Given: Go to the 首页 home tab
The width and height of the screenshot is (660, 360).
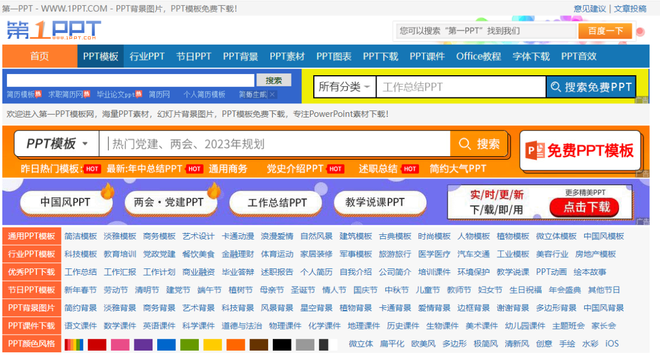Looking at the screenshot, I should [x=40, y=56].
